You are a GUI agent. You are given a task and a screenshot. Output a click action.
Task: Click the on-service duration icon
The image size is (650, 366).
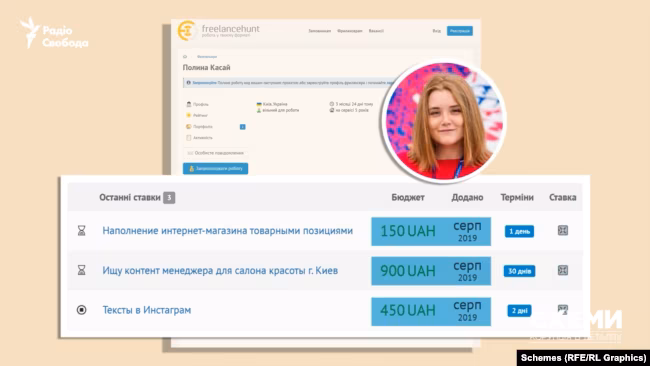[332, 110]
